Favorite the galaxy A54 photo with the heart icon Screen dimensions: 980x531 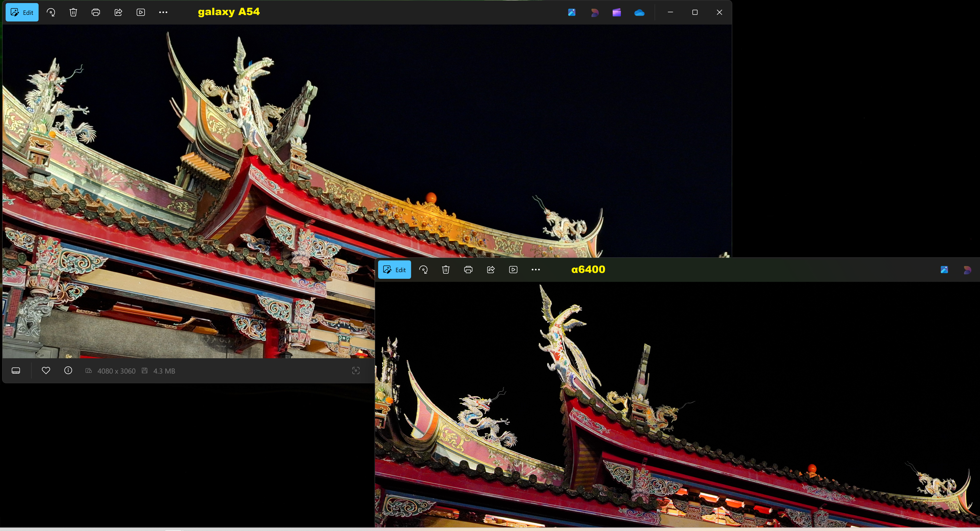pyautogui.click(x=46, y=371)
